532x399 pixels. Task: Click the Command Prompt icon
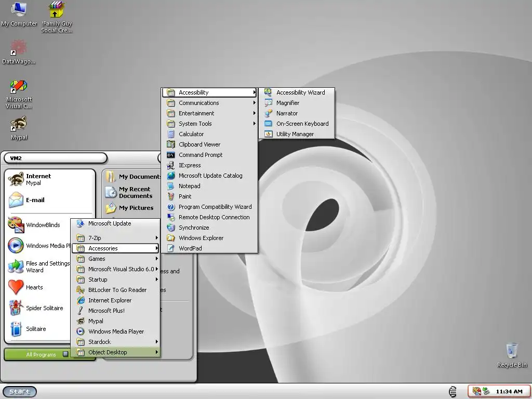(171, 155)
